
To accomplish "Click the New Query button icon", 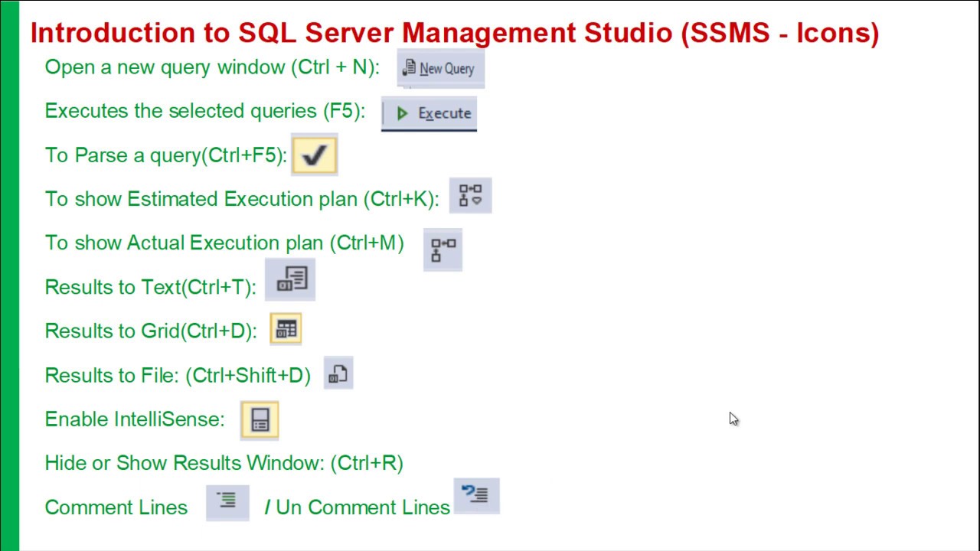I will coord(440,69).
